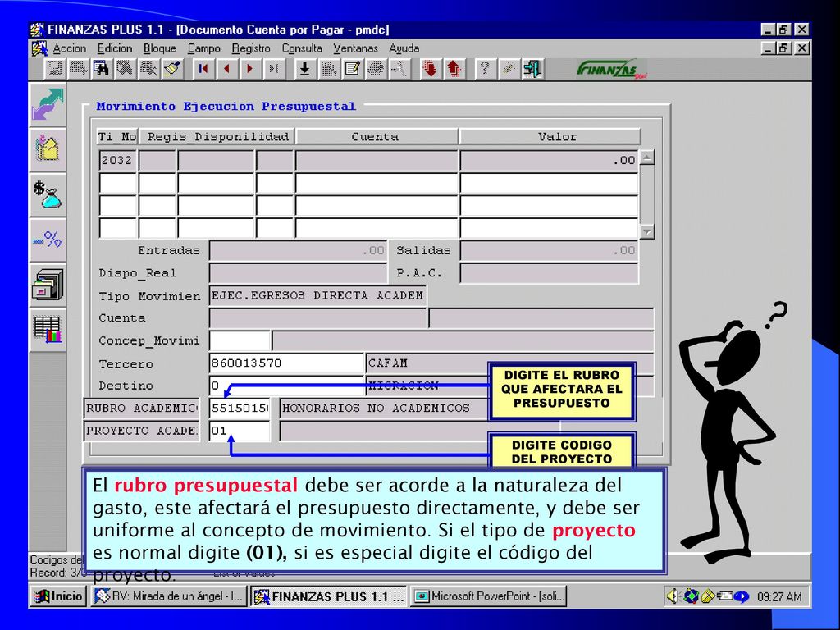Click the P.A.C. field
Screen dimensions: 840x630
(x=549, y=273)
